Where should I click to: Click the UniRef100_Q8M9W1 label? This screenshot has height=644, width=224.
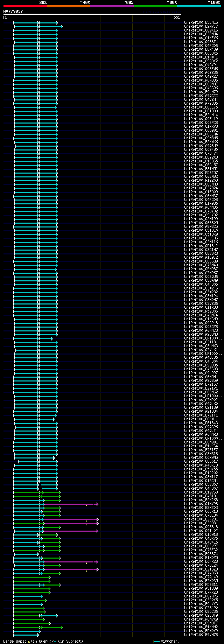(x=201, y=442)
